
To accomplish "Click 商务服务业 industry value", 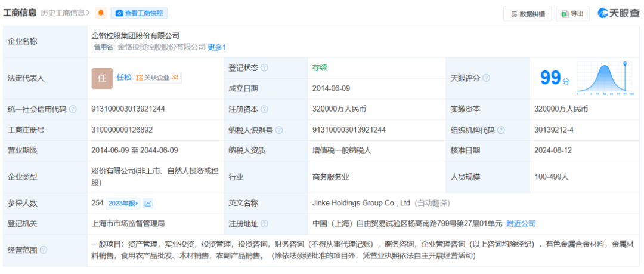I will coord(331,177).
